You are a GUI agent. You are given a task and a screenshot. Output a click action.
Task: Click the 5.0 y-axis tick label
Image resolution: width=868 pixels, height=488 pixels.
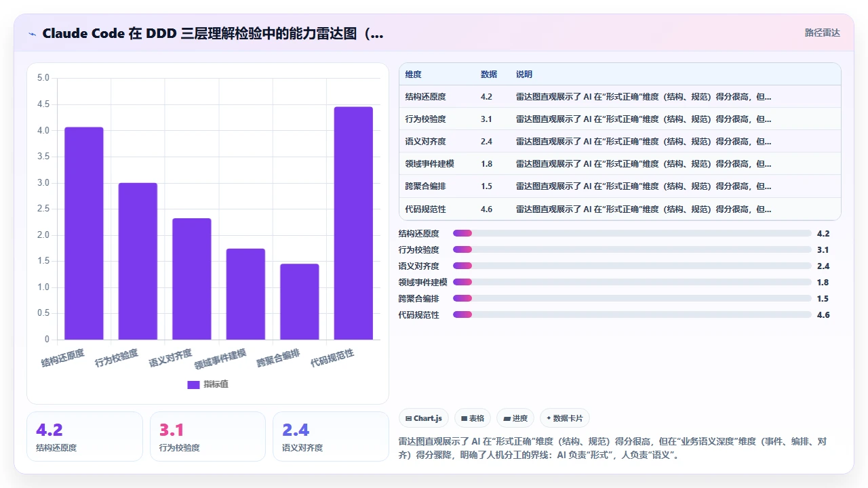pos(43,78)
